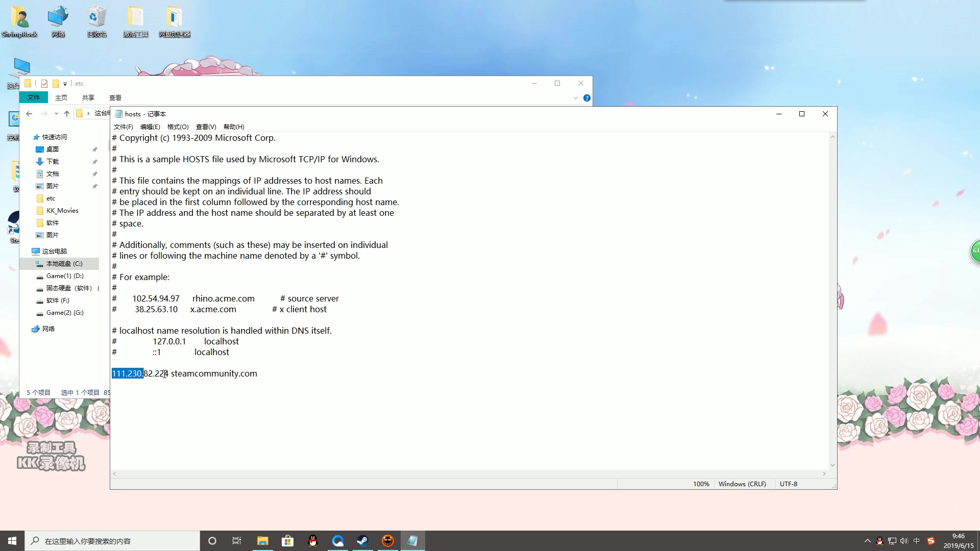The image size is (980, 551).
Task: Click the Explorer up-one-level arrow
Action: pos(67,114)
